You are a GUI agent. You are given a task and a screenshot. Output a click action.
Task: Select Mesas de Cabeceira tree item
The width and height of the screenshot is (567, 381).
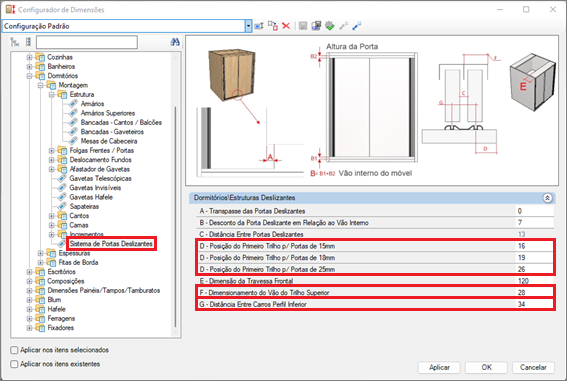[109, 141]
